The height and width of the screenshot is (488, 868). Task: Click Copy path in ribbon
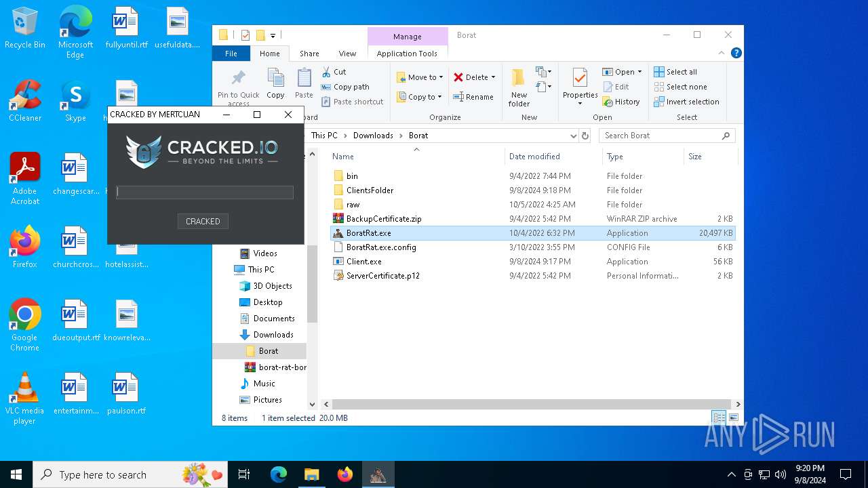pos(346,87)
